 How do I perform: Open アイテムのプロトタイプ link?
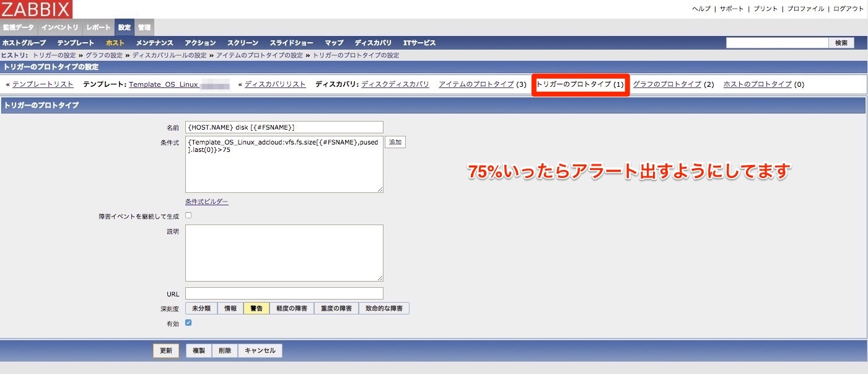[x=476, y=84]
